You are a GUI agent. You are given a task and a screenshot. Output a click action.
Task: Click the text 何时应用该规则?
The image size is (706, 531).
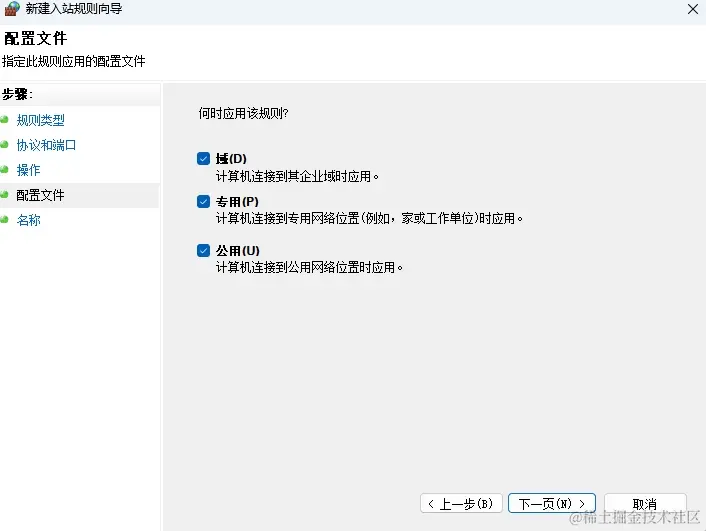point(243,113)
